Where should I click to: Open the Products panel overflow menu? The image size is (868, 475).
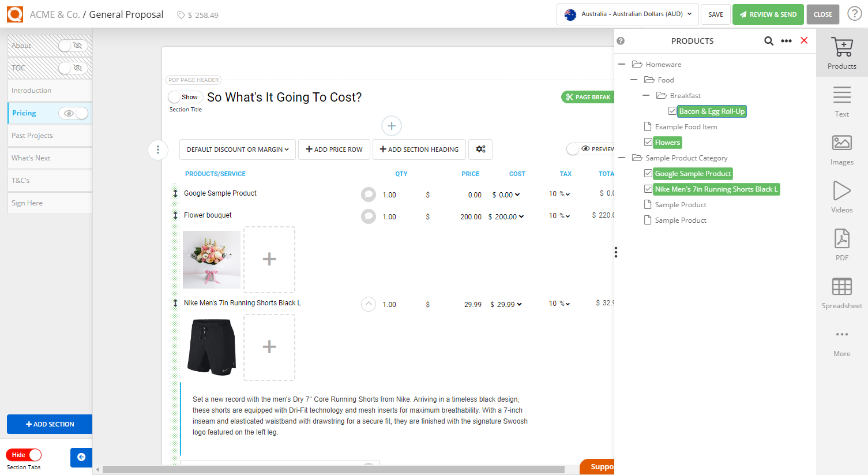[786, 40]
